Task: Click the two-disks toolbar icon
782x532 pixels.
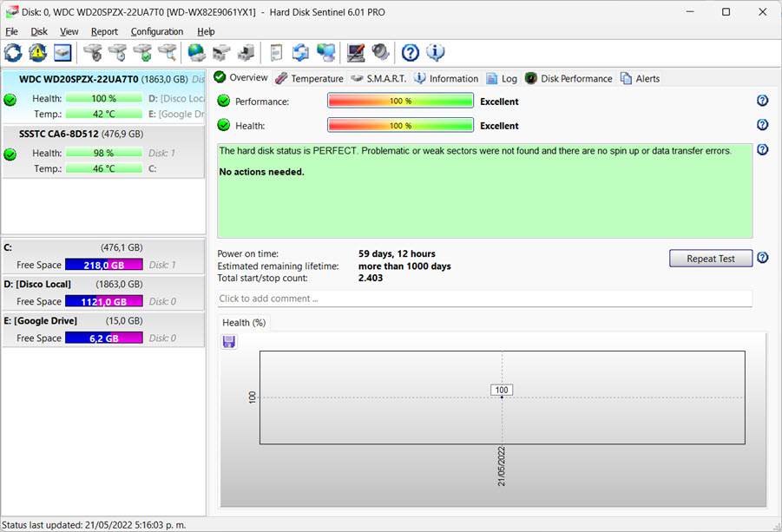Action: point(221,52)
